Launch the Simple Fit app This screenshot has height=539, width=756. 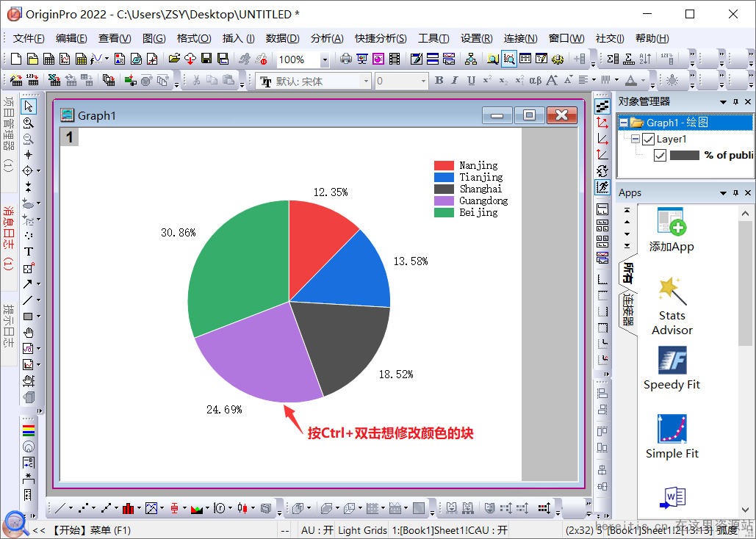(672, 437)
